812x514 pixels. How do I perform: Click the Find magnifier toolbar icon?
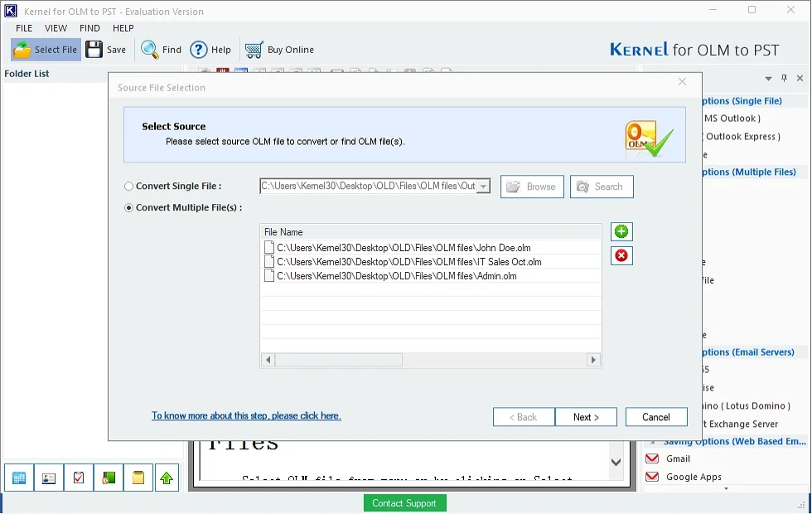point(150,50)
